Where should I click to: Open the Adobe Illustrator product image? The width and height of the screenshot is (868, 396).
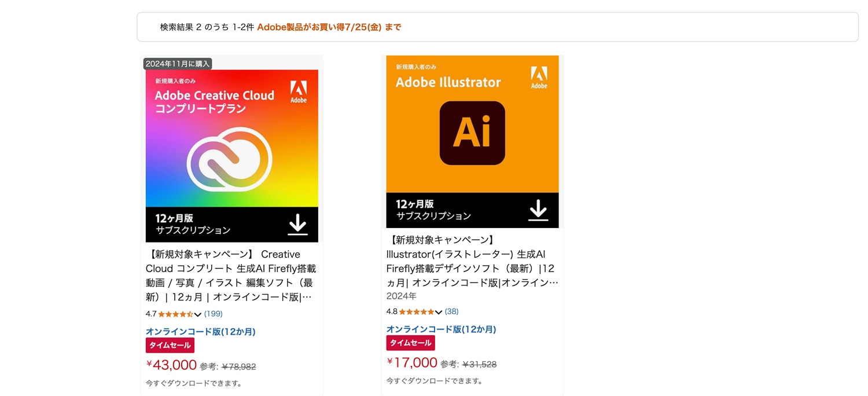(x=472, y=142)
